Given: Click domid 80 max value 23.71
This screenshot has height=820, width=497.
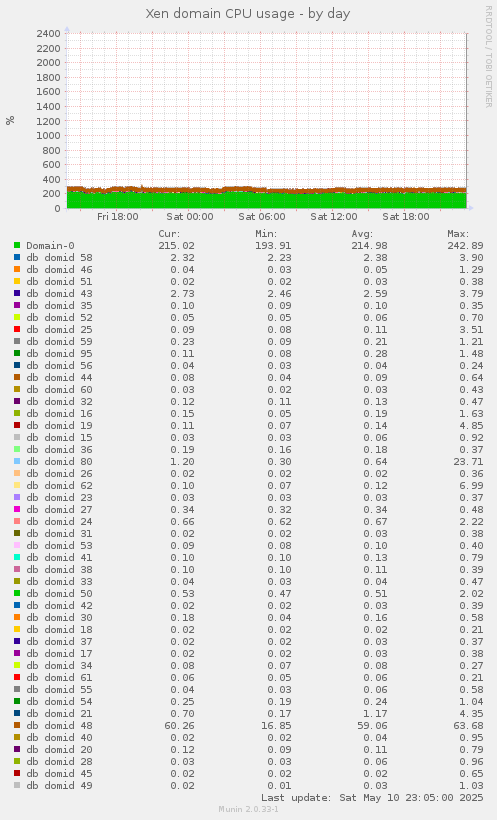Looking at the screenshot, I should pyautogui.click(x=469, y=461).
